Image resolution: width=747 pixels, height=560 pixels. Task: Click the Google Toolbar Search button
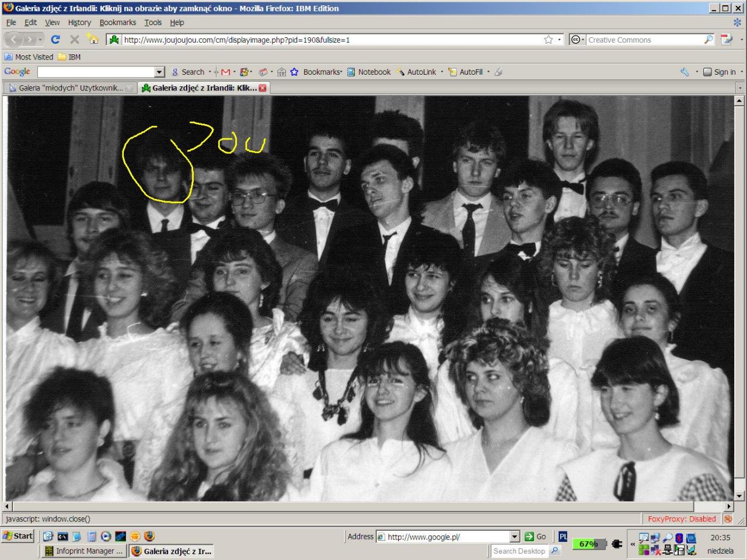[x=188, y=72]
